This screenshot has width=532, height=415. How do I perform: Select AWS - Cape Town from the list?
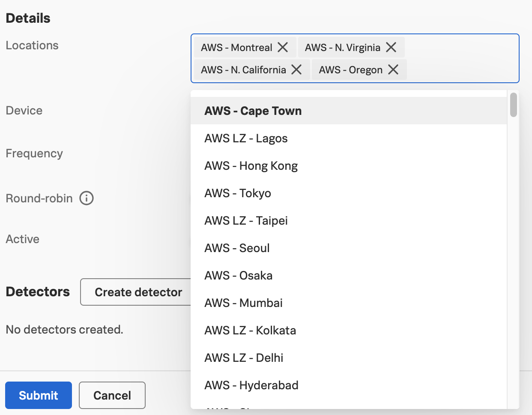click(253, 111)
